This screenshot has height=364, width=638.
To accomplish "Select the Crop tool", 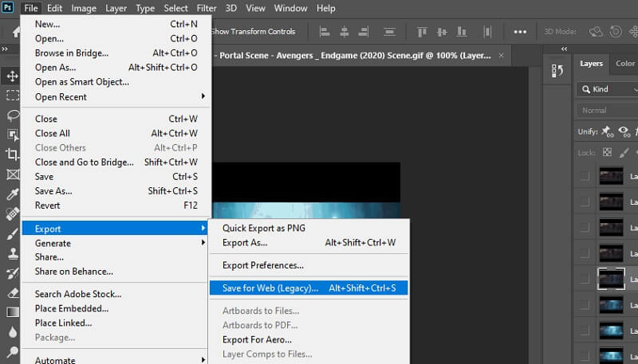I will coord(12,155).
